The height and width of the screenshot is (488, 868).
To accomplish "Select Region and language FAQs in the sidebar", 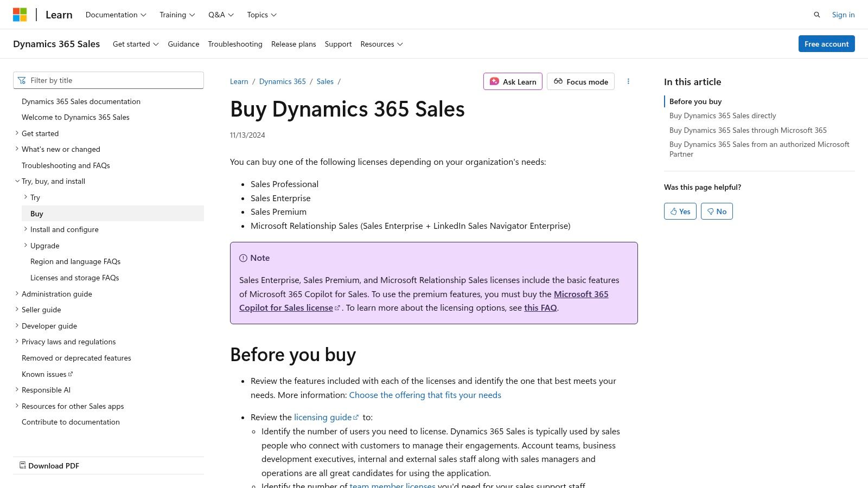I will pos(75,261).
